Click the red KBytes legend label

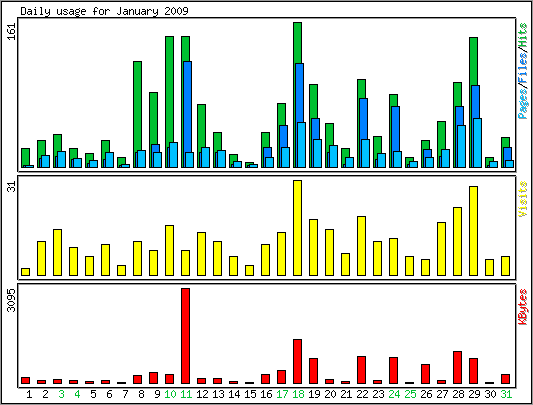pos(523,306)
